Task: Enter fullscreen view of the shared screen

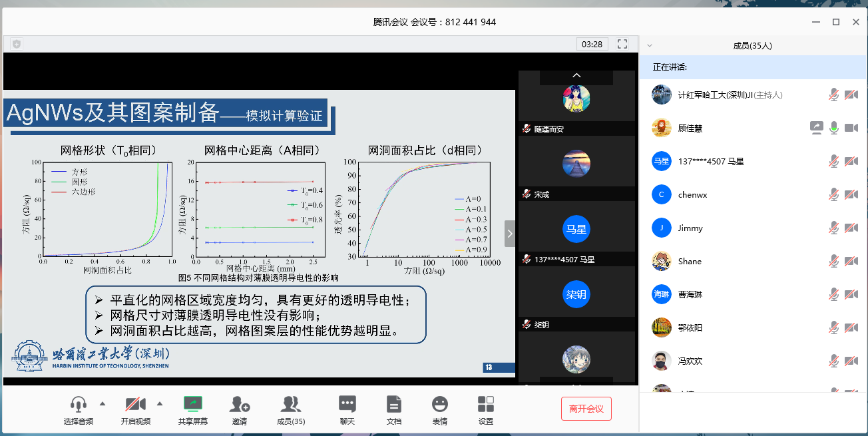Action: (x=622, y=43)
